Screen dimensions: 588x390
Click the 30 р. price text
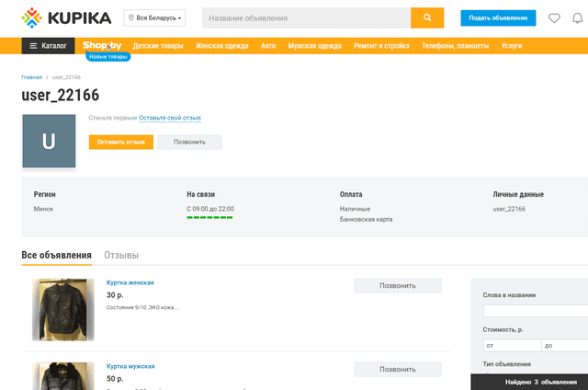click(115, 295)
